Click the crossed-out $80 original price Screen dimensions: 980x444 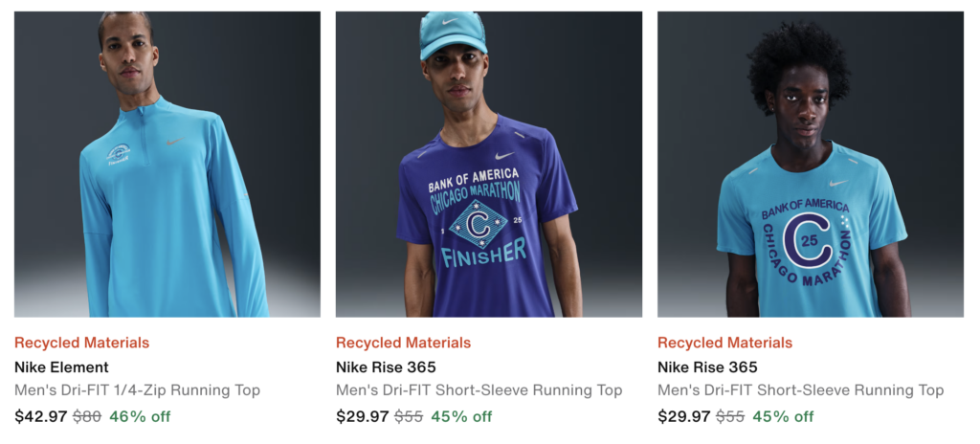coord(85,416)
